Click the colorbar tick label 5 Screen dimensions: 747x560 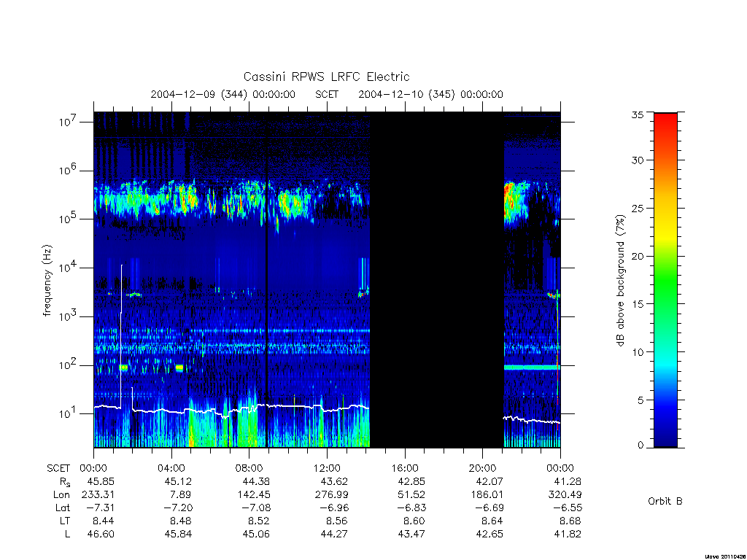click(x=640, y=400)
